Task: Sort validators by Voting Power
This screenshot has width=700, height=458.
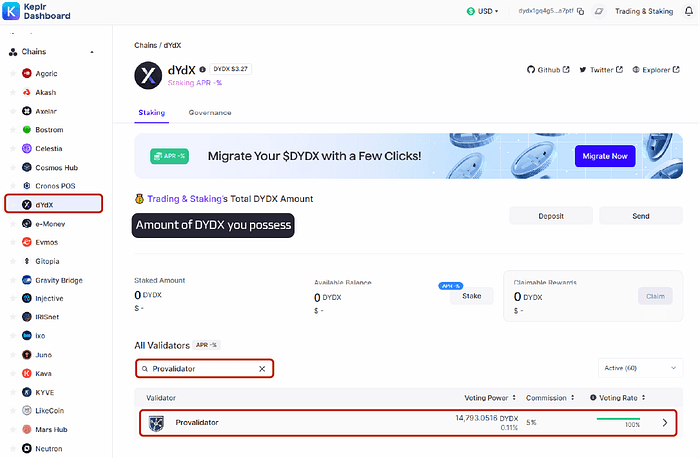Action: 490,398
